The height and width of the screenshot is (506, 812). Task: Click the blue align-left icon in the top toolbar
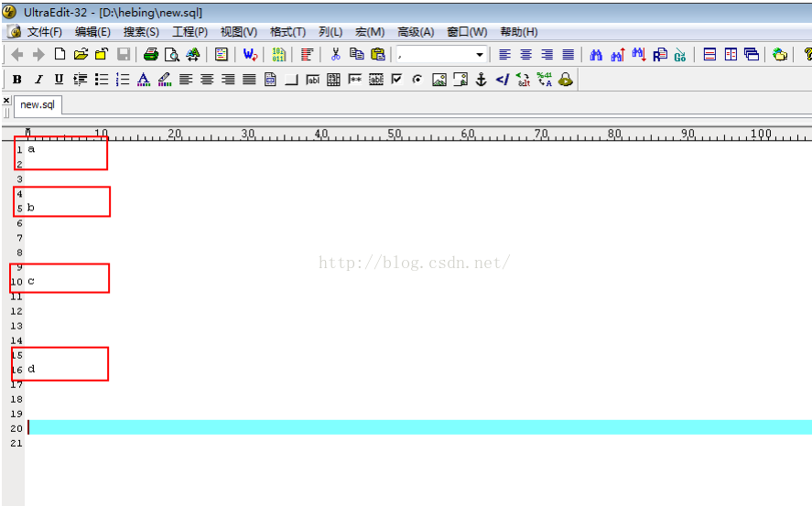click(x=505, y=54)
